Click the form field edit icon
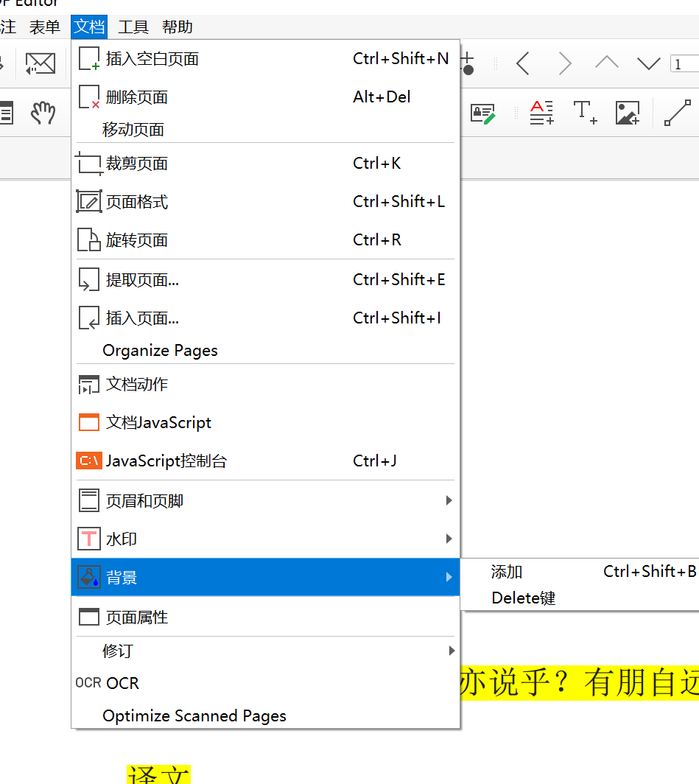This screenshot has width=699, height=784. coord(482,113)
